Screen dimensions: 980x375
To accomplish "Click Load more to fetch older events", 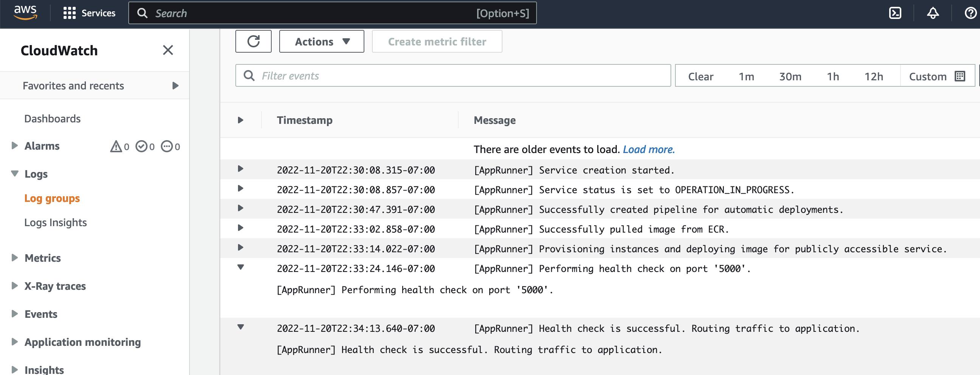I will pos(648,149).
